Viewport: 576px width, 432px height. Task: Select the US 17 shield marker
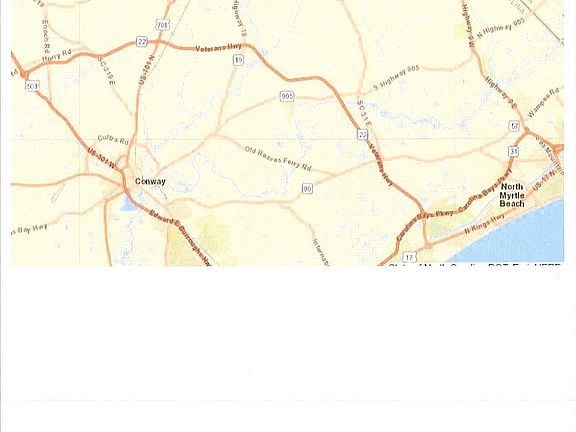coord(409,257)
